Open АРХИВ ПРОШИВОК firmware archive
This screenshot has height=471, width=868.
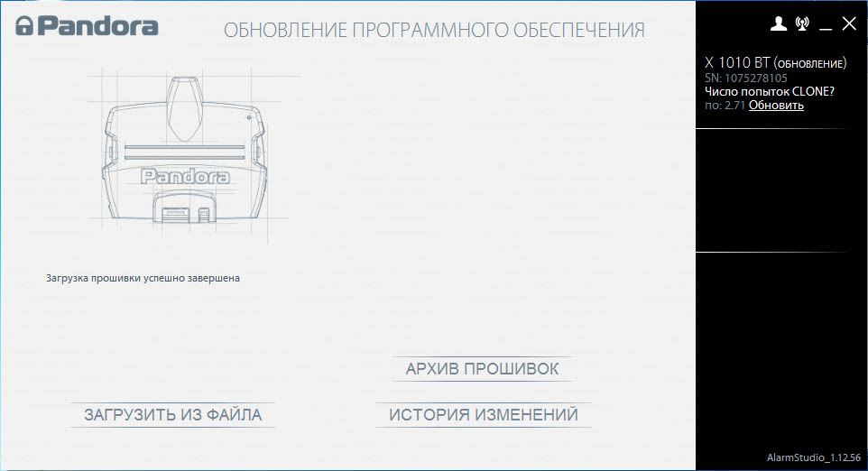point(482,369)
